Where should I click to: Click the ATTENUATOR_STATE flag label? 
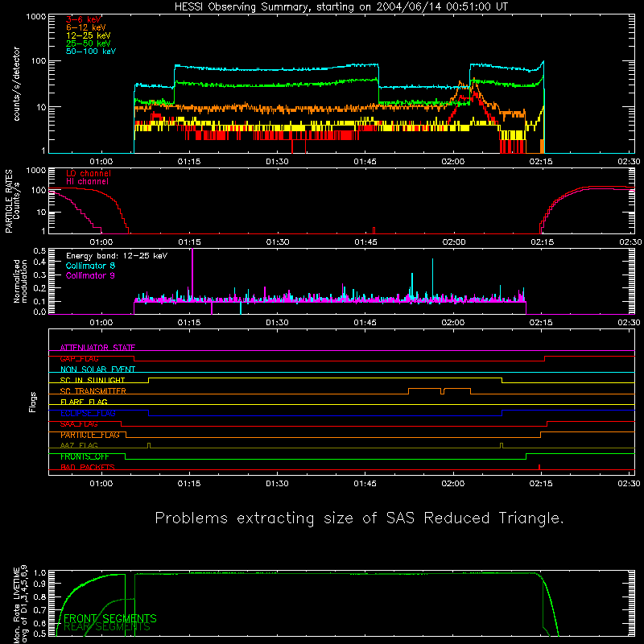(97, 348)
